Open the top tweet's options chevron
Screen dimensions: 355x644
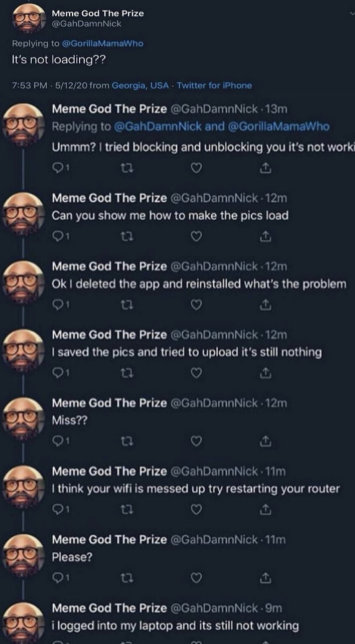352,13
